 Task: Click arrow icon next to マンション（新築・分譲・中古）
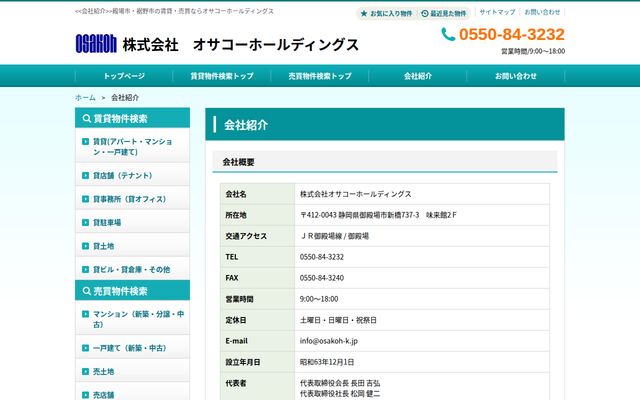coord(85,314)
